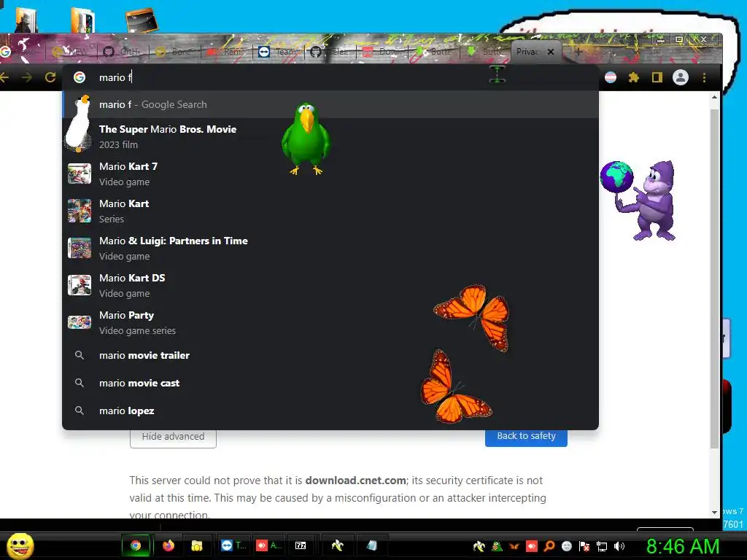Open the notepad-like taskbar icon
The height and width of the screenshot is (560, 747).
[x=371, y=545]
